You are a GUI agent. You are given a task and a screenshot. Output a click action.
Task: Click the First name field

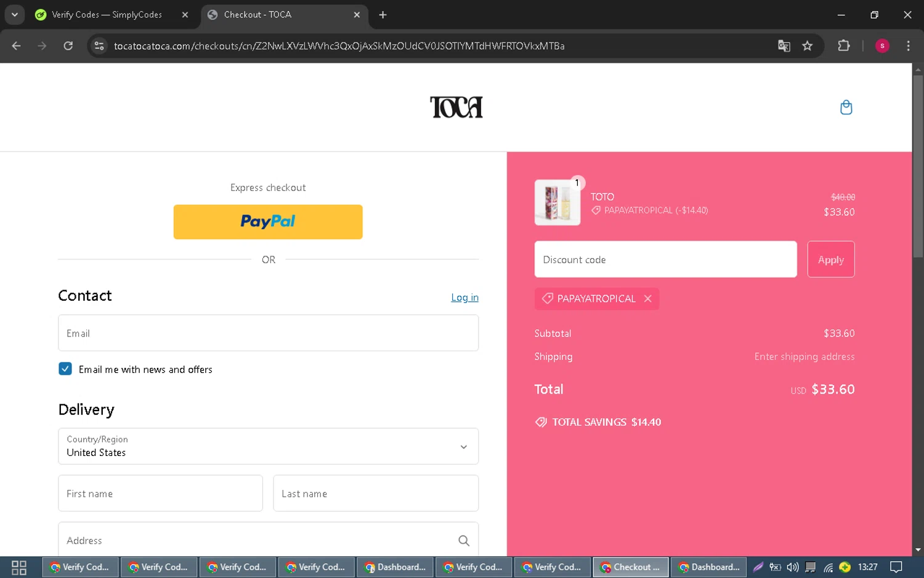click(x=160, y=493)
